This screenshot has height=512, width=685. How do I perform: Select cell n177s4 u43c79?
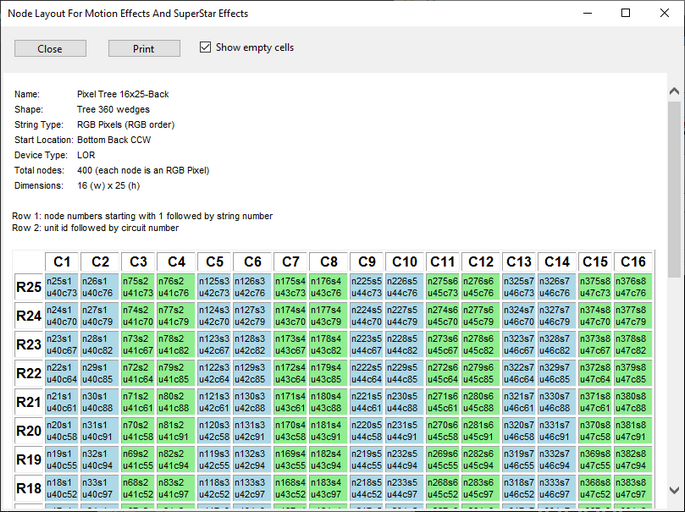pos(329,316)
